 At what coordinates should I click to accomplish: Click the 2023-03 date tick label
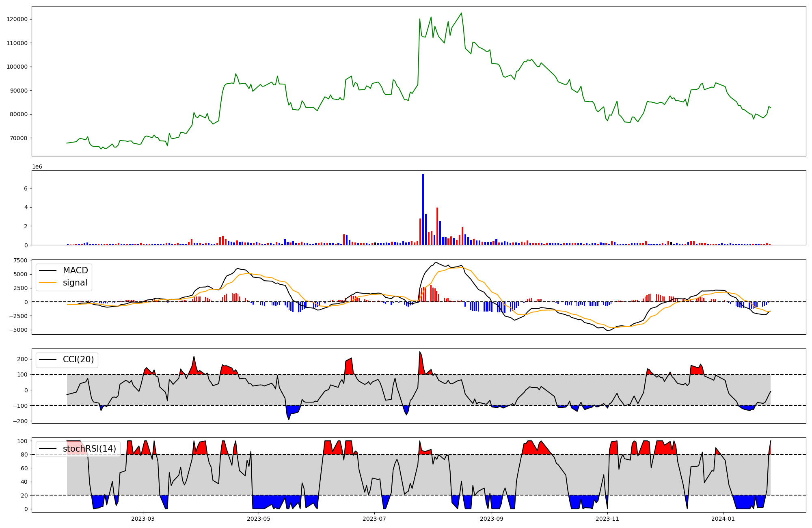tap(143, 519)
